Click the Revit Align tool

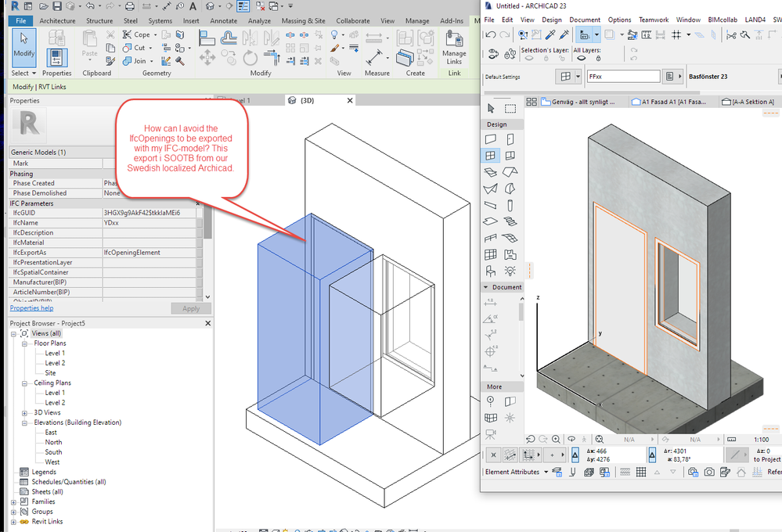207,38
